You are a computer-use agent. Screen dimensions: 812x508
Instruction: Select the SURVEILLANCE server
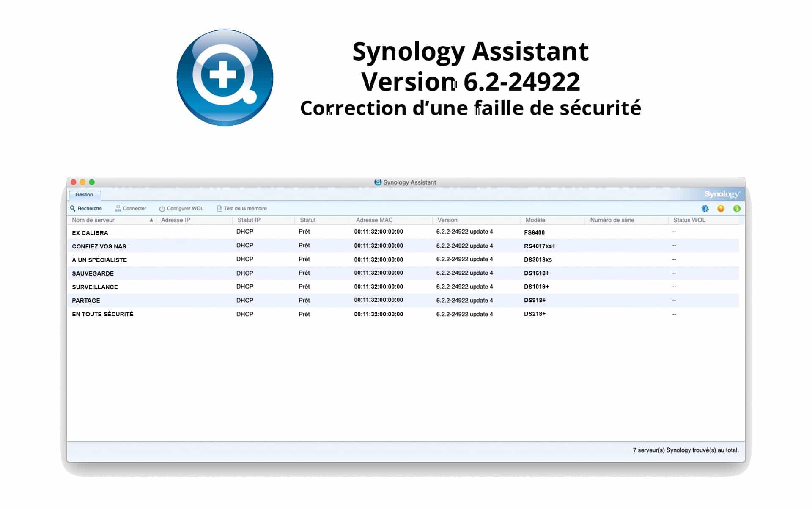pyautogui.click(x=403, y=287)
